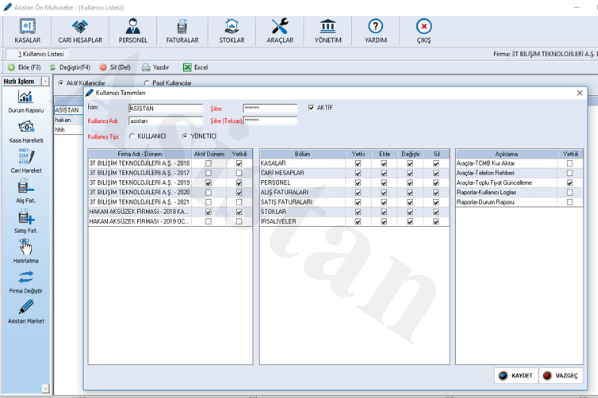Screen dimensions: 598x398
Task: Click the ÇIKIŞ exit icon
Action: [x=424, y=31]
